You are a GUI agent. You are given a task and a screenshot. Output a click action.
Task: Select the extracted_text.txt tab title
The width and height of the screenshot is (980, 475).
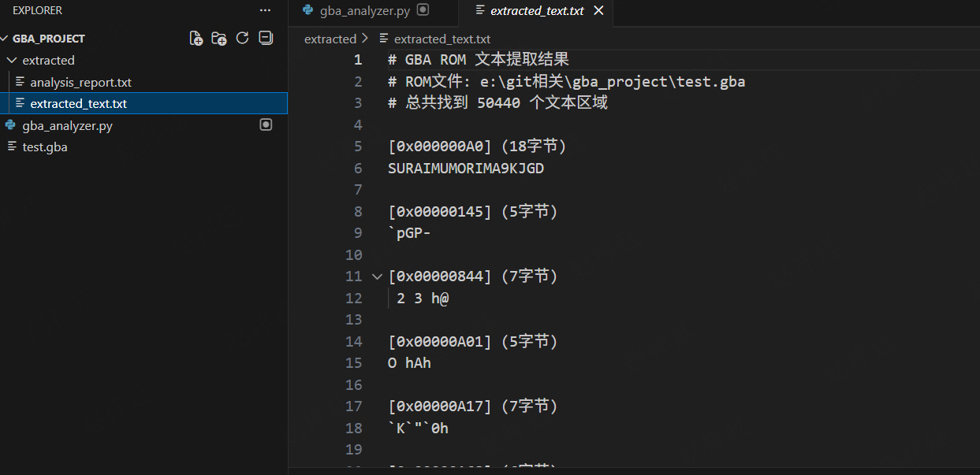coord(536,11)
